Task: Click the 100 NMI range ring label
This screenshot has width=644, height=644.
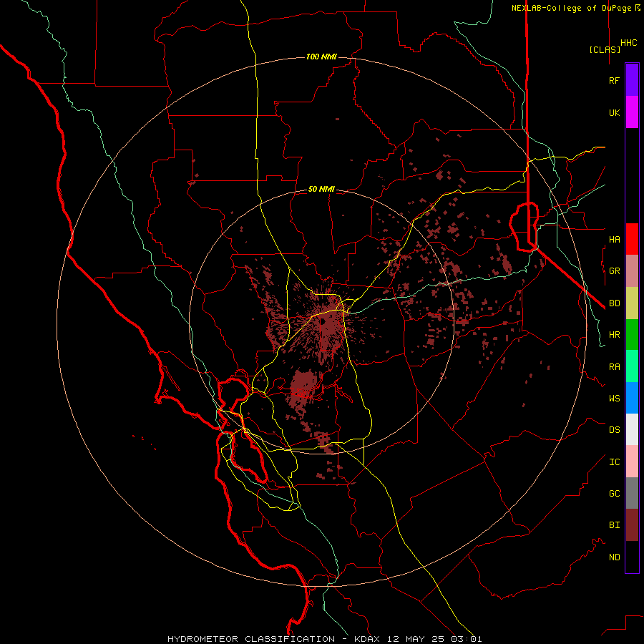Action: tap(321, 57)
